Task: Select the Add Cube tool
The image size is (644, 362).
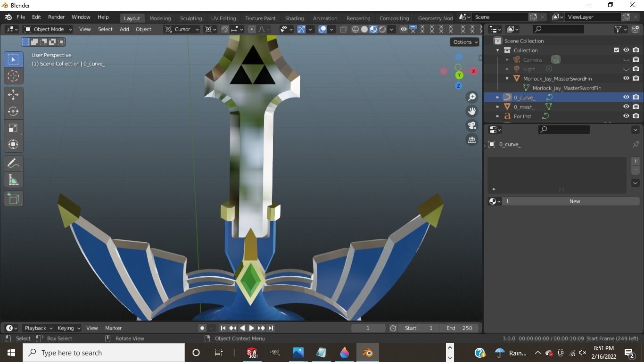Action: pos(13,199)
